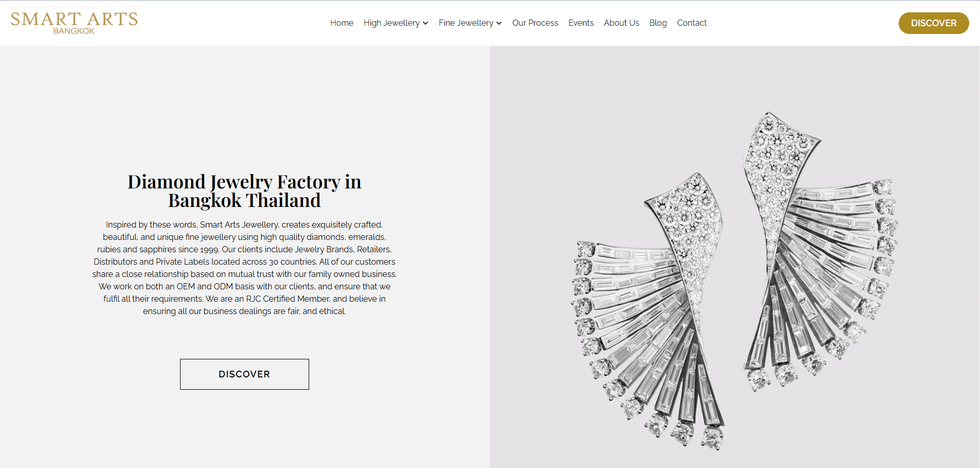Click the paragraph starting 'Inspired by these words'
The image size is (980, 468).
click(244, 268)
